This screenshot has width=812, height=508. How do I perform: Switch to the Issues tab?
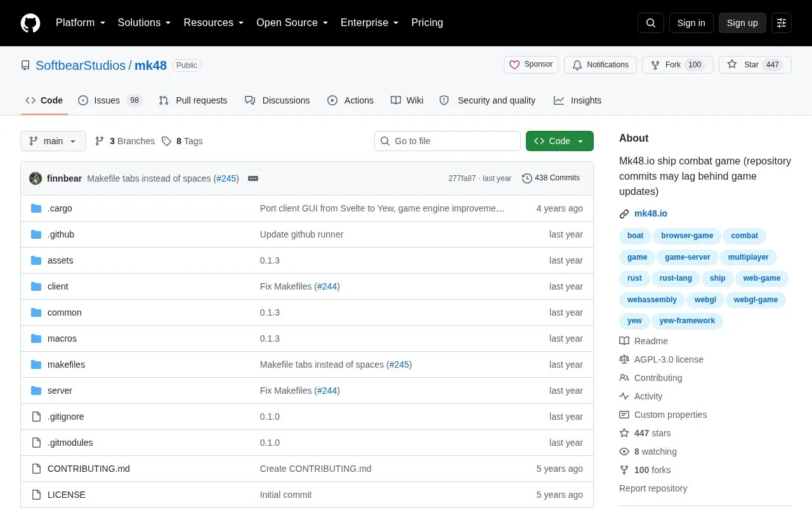[110, 100]
